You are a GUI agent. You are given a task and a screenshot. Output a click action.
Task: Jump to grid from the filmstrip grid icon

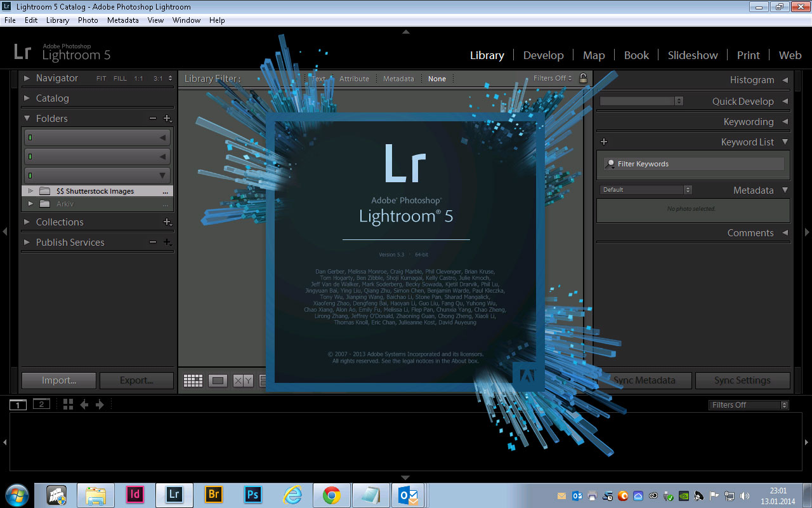69,404
